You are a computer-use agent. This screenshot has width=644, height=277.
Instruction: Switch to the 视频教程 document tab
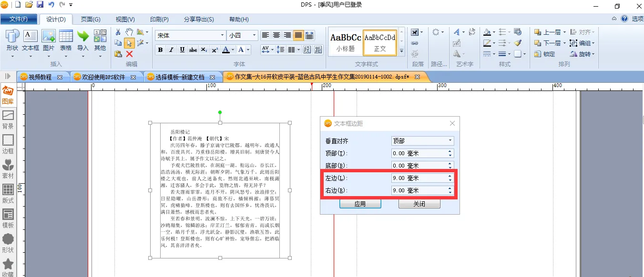41,77
